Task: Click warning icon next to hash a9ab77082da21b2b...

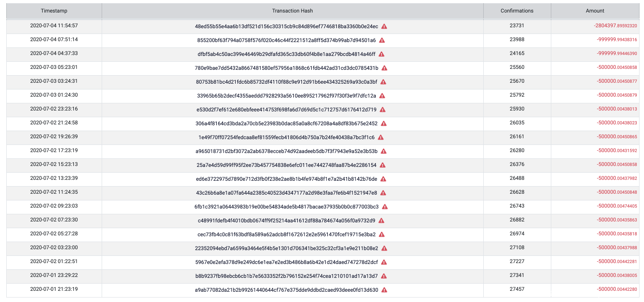Action: [x=384, y=290]
